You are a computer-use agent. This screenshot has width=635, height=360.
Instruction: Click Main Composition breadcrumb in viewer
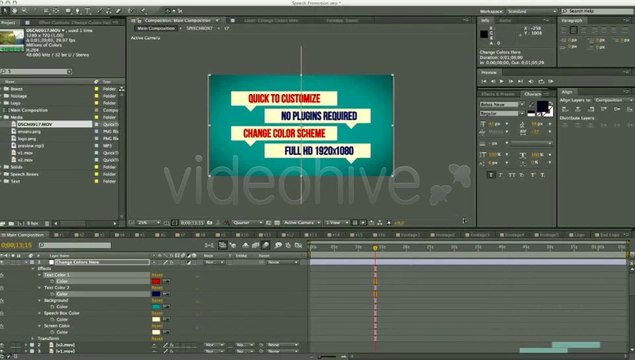pyautogui.click(x=156, y=29)
